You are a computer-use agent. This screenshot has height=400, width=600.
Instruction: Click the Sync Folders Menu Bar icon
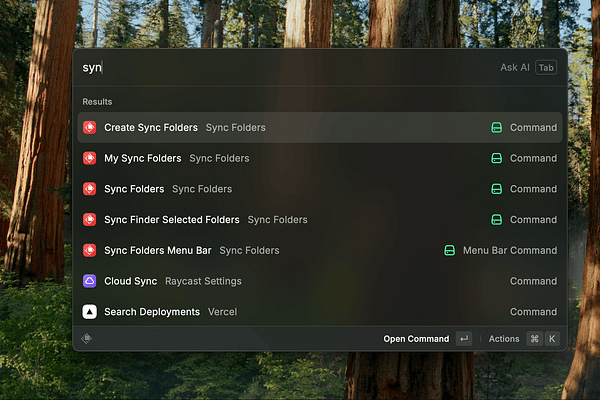[x=90, y=250]
